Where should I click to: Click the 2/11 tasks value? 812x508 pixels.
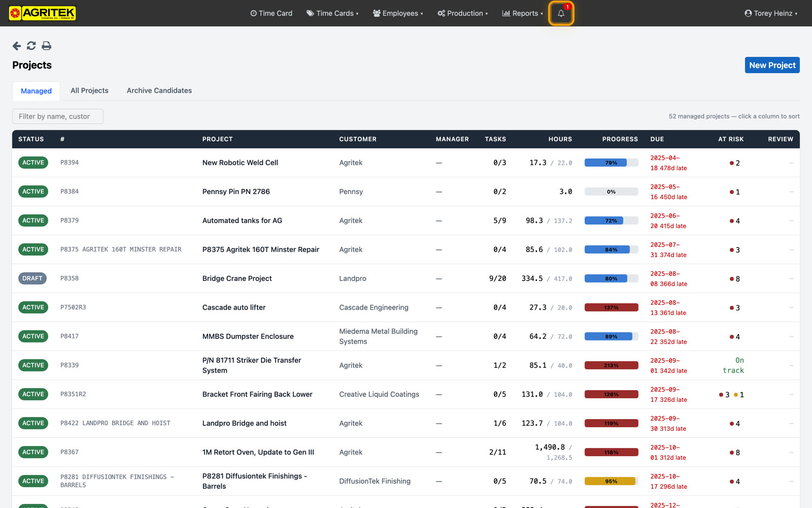tap(497, 452)
